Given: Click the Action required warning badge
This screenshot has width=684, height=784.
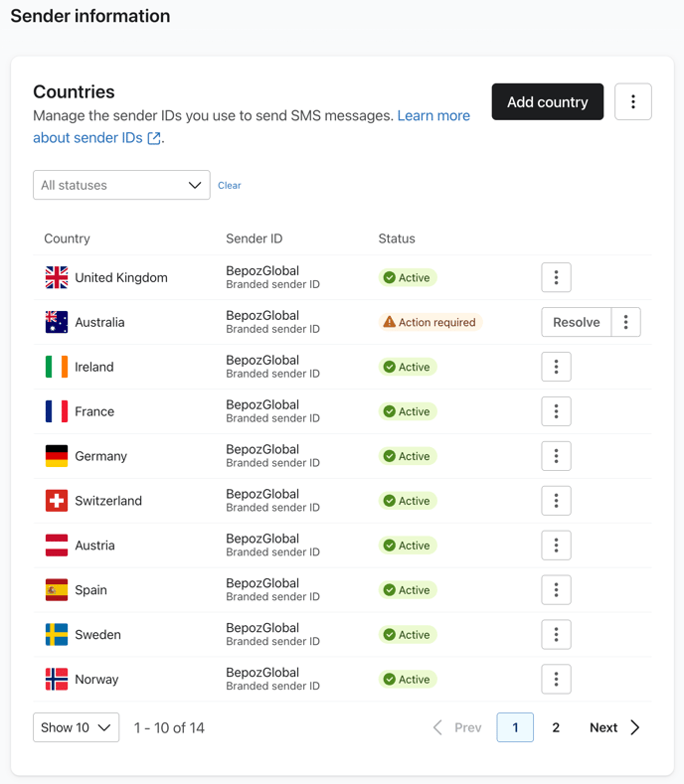Looking at the screenshot, I should [429, 322].
